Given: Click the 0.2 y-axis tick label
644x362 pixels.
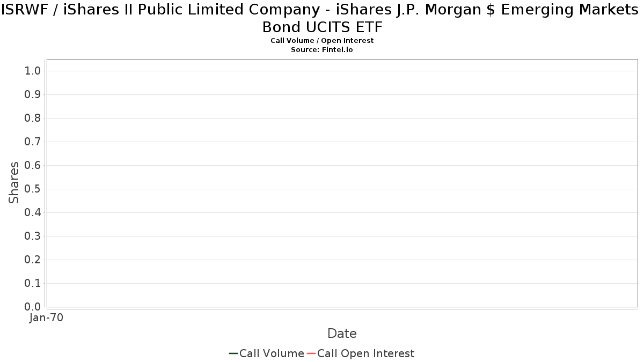Looking at the screenshot, I should [33, 260].
